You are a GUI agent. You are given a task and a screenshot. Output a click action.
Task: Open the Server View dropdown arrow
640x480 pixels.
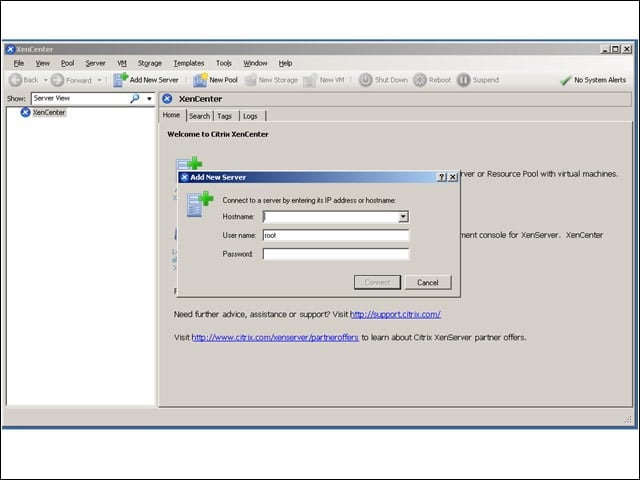click(149, 98)
